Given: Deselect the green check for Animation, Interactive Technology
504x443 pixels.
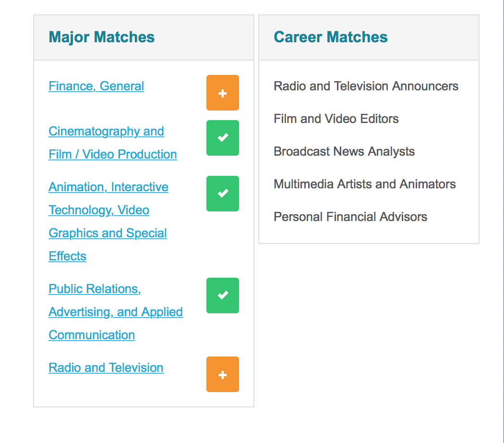Looking at the screenshot, I should click(x=222, y=194).
